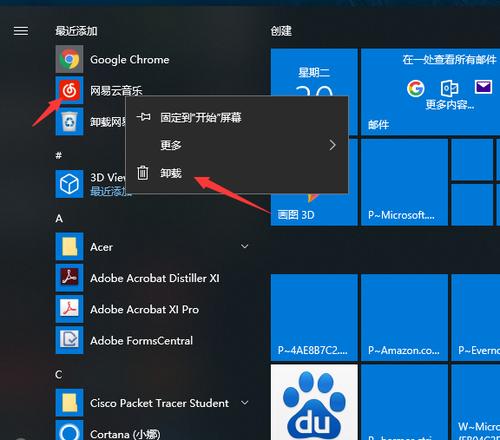
Task: Click the Cortana circle icon
Action: (69, 433)
